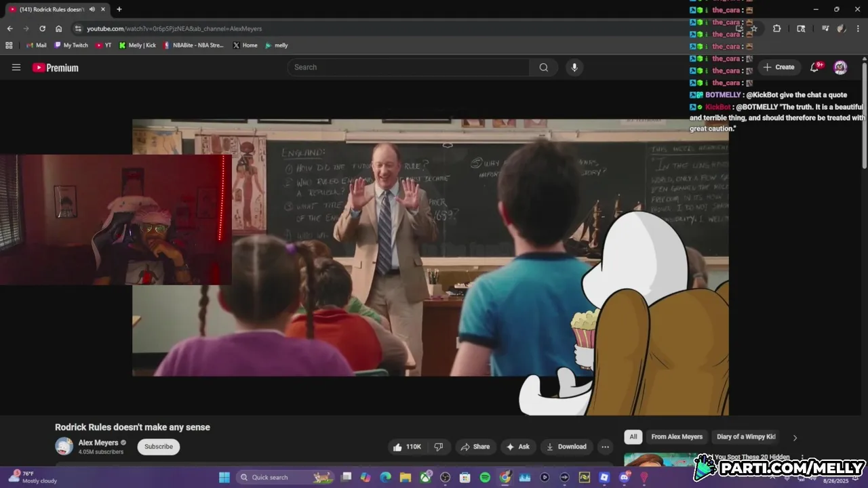868x488 pixels.
Task: Open the YT bookmark
Action: point(104,45)
